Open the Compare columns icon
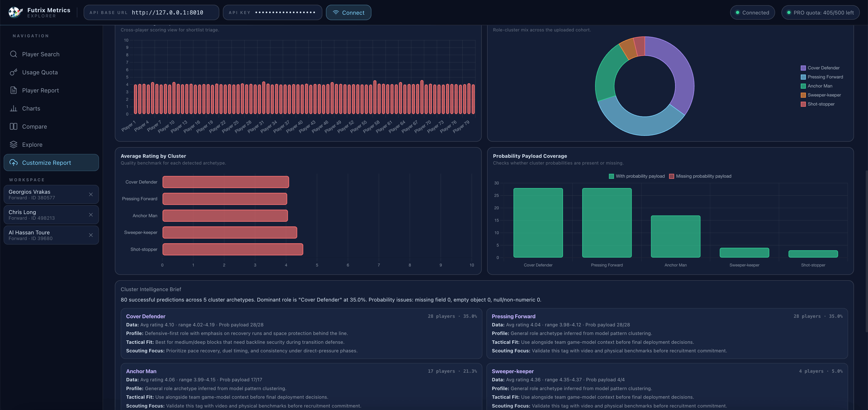 pyautogui.click(x=14, y=126)
